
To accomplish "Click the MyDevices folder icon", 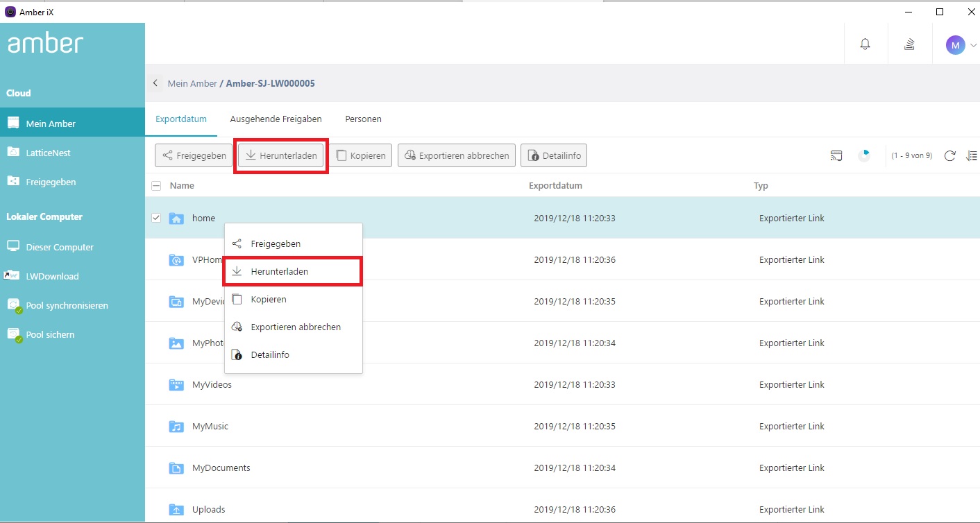I will [176, 302].
